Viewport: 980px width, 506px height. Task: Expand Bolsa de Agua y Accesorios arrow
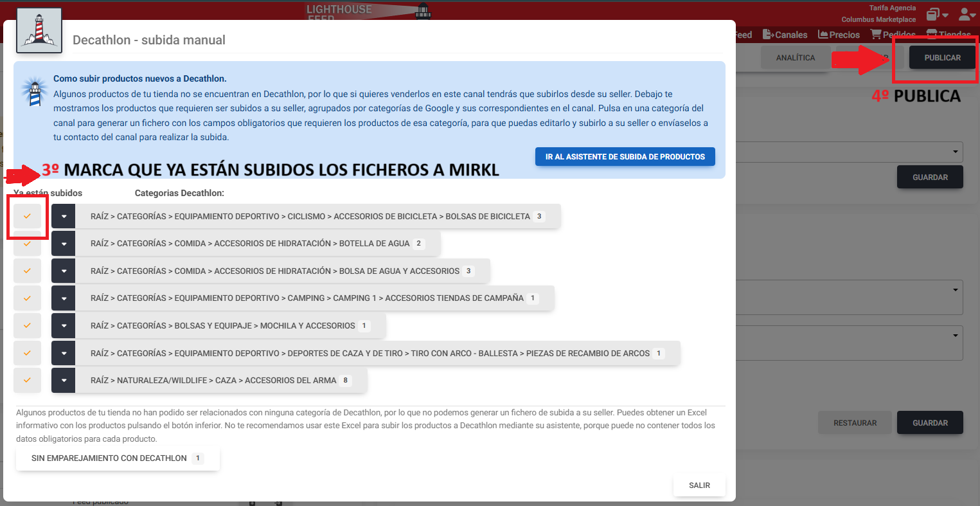click(x=64, y=271)
